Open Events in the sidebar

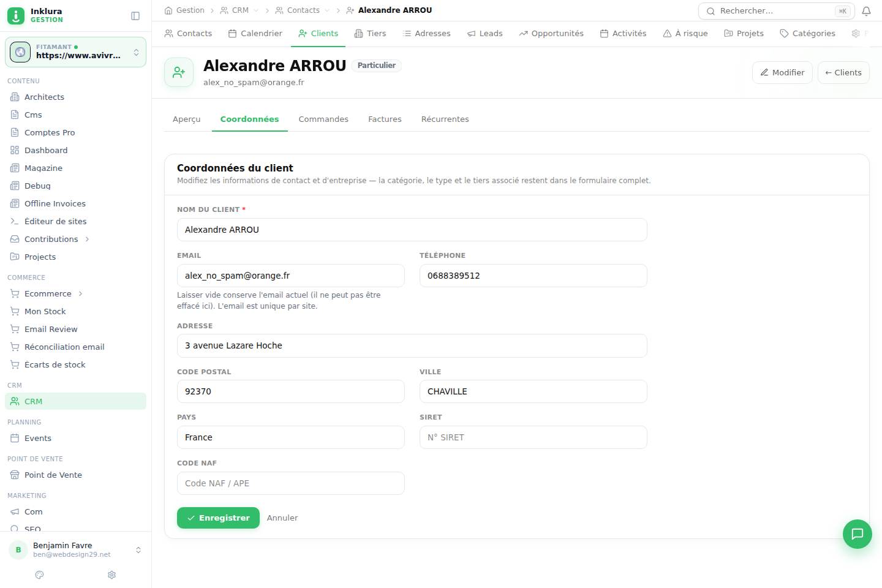click(x=75, y=438)
